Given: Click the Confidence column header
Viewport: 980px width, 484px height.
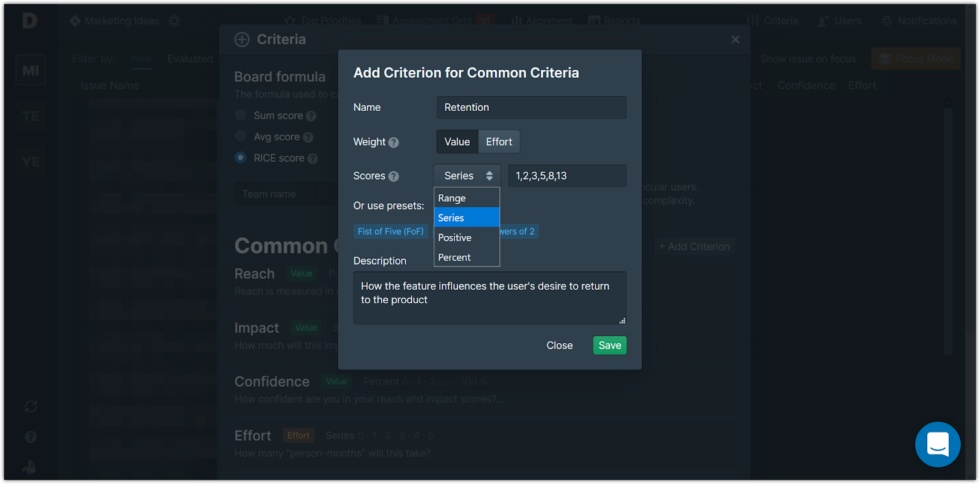Looking at the screenshot, I should [806, 86].
